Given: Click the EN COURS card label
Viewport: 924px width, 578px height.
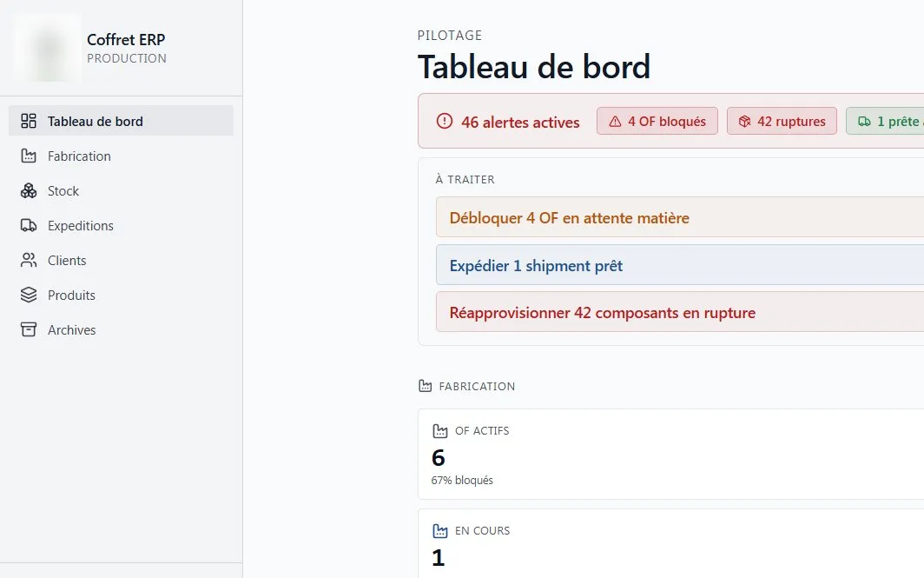Looking at the screenshot, I should 482,530.
